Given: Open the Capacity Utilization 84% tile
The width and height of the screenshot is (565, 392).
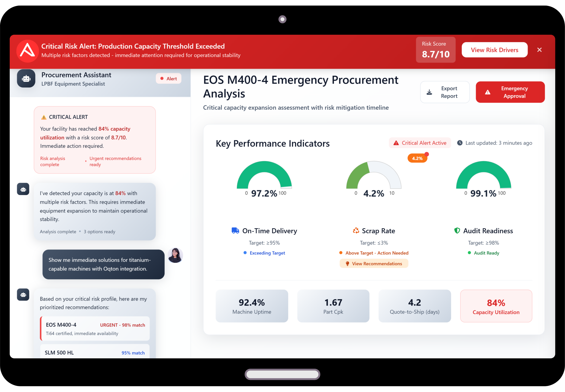Looking at the screenshot, I should pyautogui.click(x=496, y=306).
